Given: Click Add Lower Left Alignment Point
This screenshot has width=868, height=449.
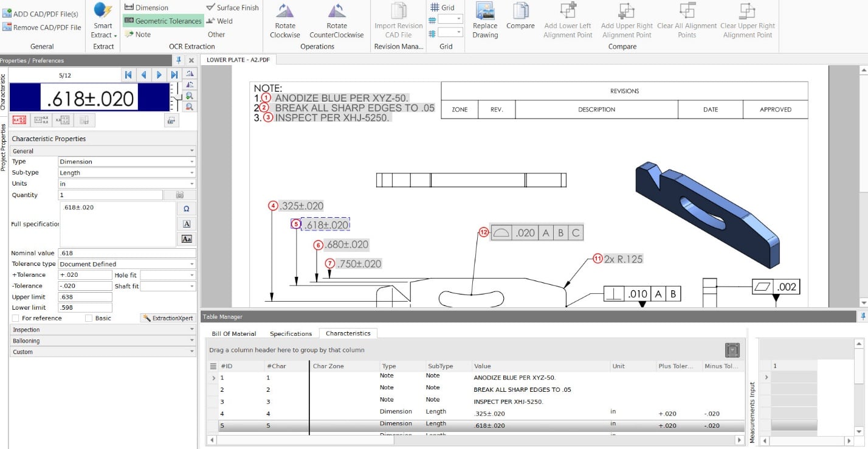Looking at the screenshot, I should point(568,21).
